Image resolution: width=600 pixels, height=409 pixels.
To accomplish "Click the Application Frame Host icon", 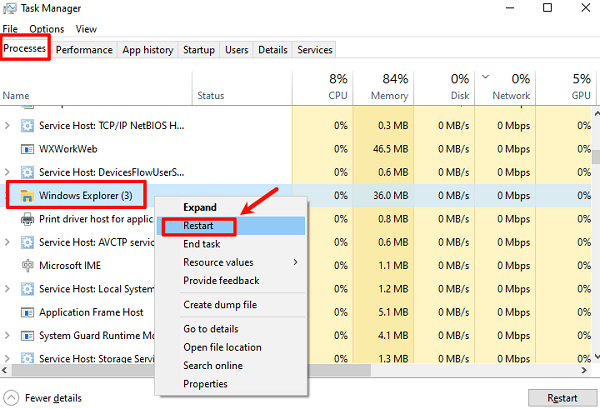I will click(x=27, y=313).
